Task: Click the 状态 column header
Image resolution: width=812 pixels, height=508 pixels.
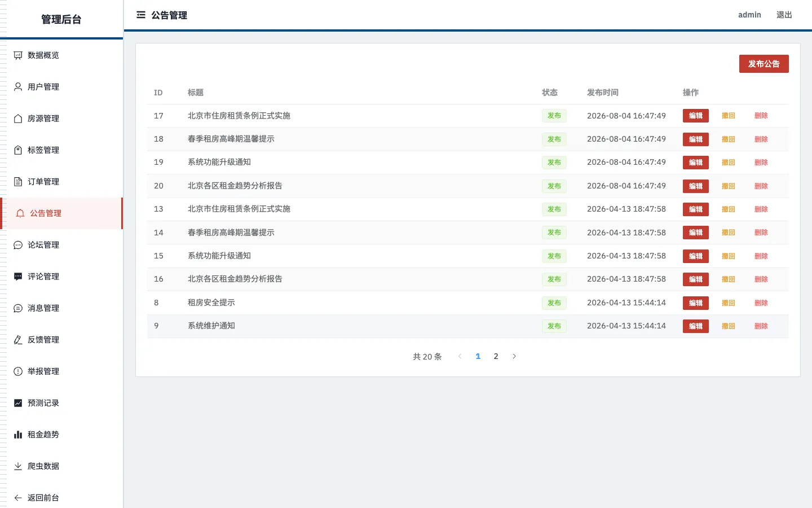Action: pos(550,93)
